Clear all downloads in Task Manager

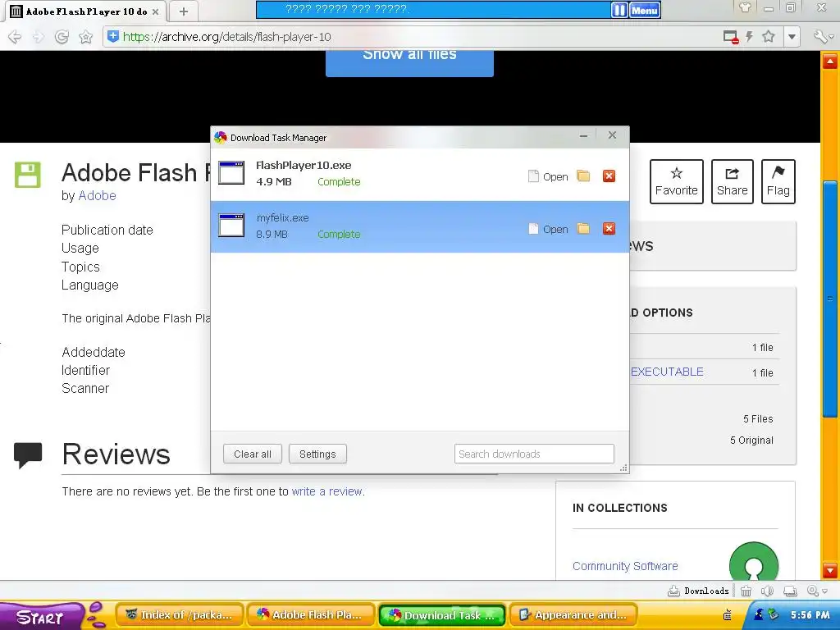pyautogui.click(x=253, y=454)
